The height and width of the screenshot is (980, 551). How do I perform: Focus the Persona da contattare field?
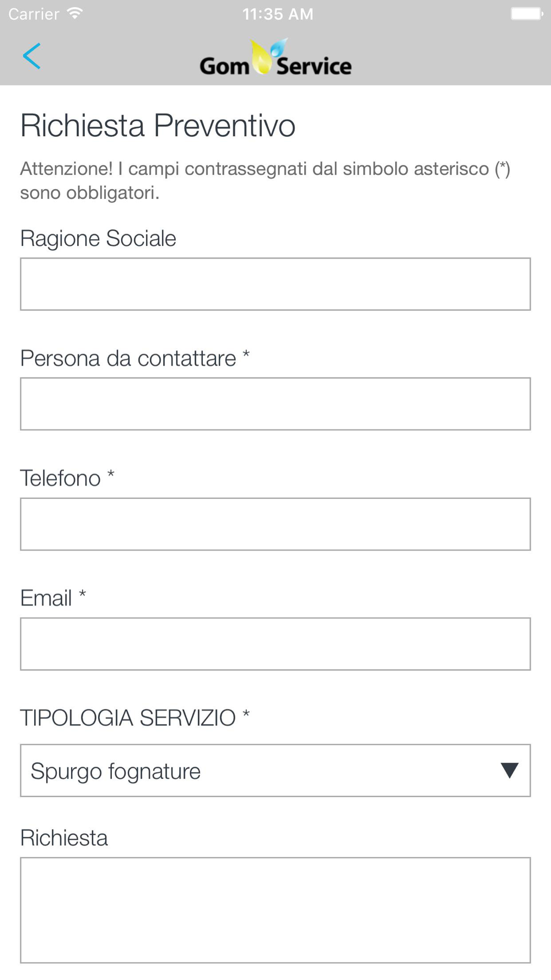pos(275,404)
